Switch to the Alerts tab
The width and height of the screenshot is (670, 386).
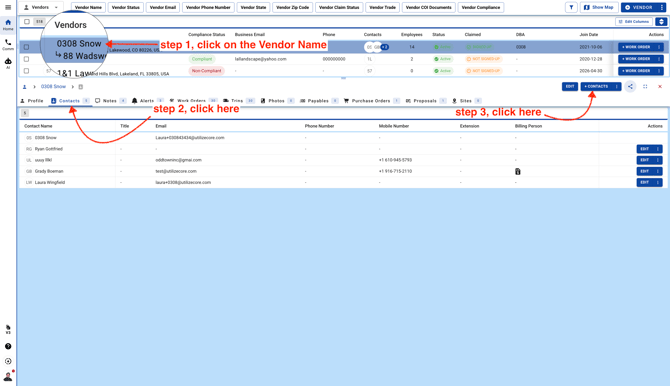pyautogui.click(x=147, y=101)
